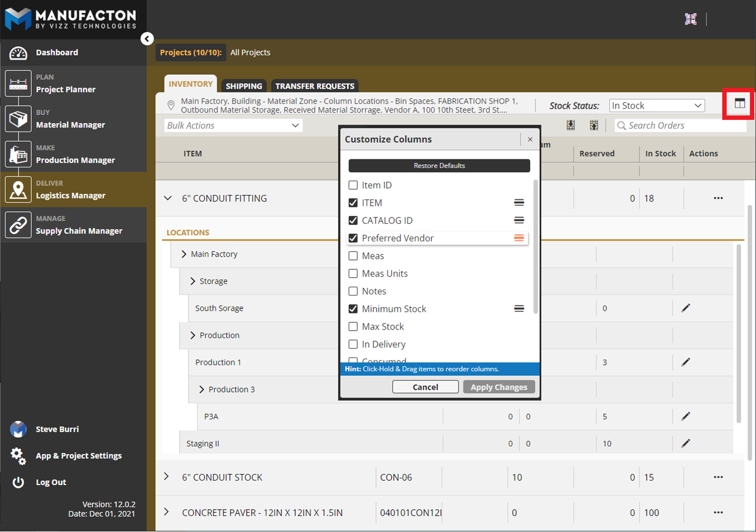The height and width of the screenshot is (532, 756).
Task: Open the Stock Status dropdown
Action: pyautogui.click(x=656, y=105)
